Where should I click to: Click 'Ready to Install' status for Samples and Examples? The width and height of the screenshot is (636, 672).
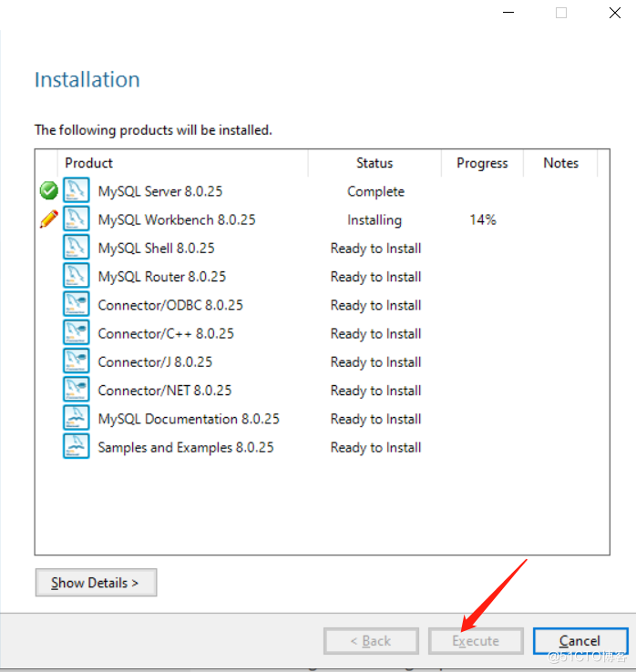(x=375, y=448)
